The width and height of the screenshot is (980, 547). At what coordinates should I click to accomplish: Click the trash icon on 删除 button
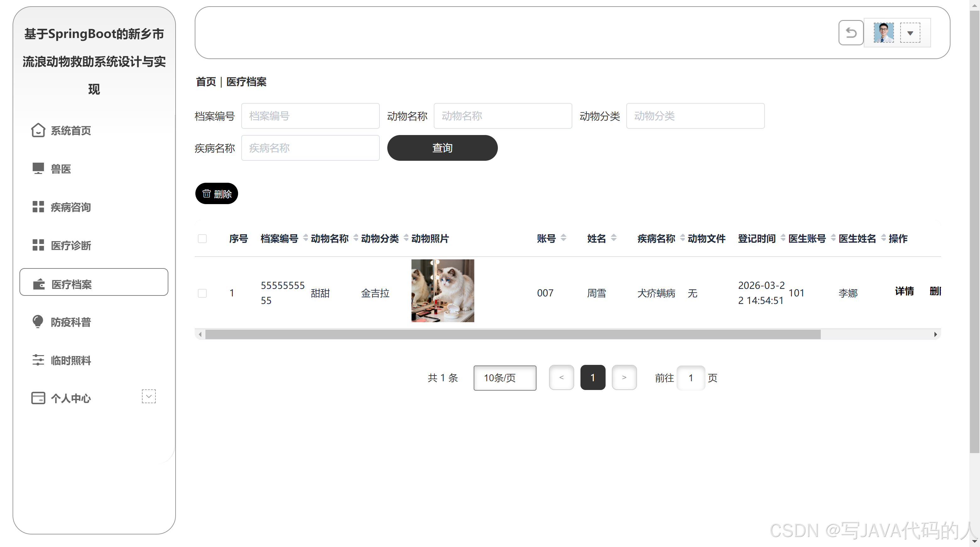pyautogui.click(x=207, y=194)
